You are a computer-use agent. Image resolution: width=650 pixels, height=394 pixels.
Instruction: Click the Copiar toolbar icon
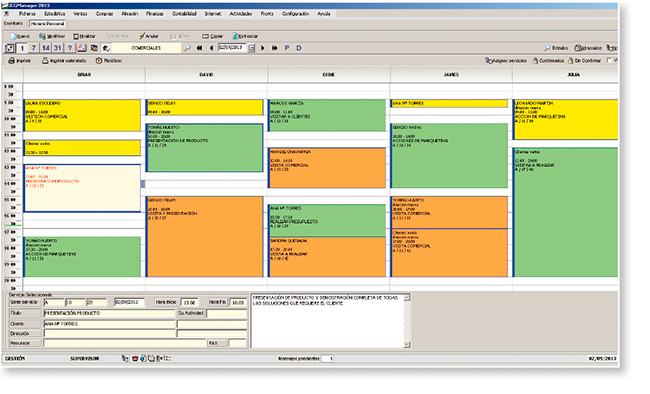(205, 36)
